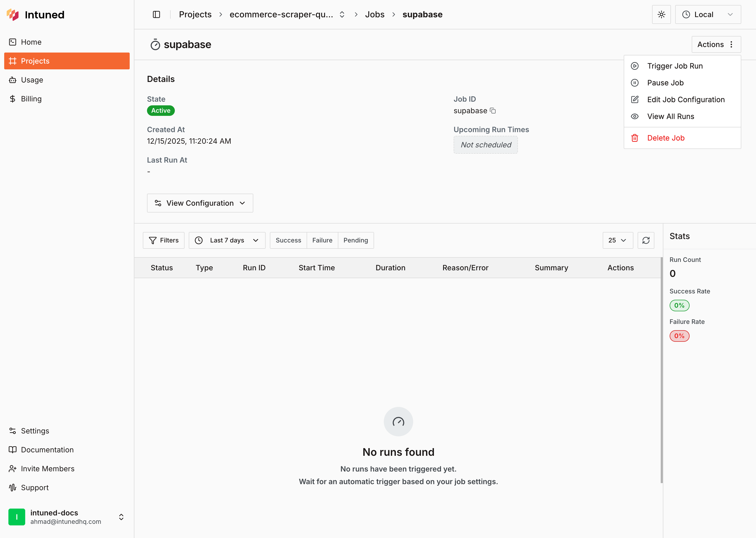Go to the ecommerce-scraper breadcrumb
The height and width of the screenshot is (538, 756).
(x=281, y=14)
